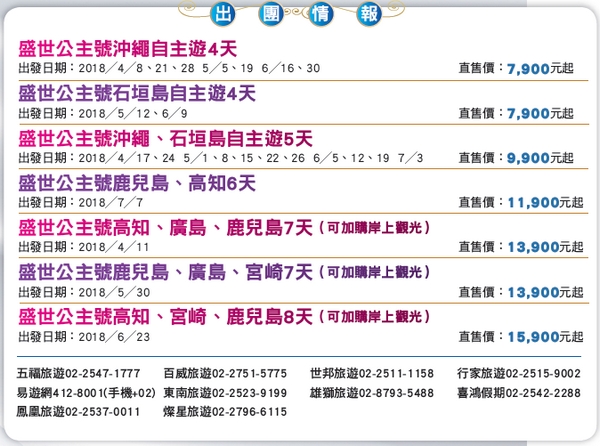This screenshot has width=600, height=446.
Task: Click departure date 2018/7/7
Action: click(x=111, y=202)
